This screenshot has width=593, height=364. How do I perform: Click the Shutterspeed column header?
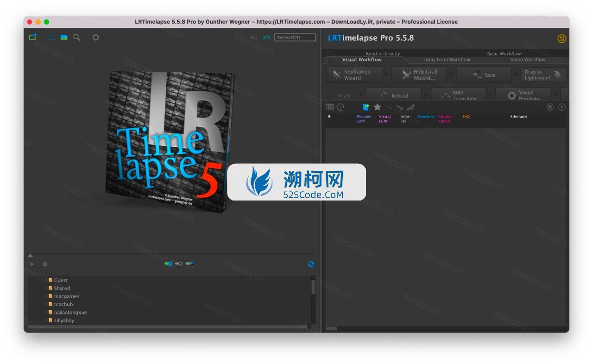(446, 119)
